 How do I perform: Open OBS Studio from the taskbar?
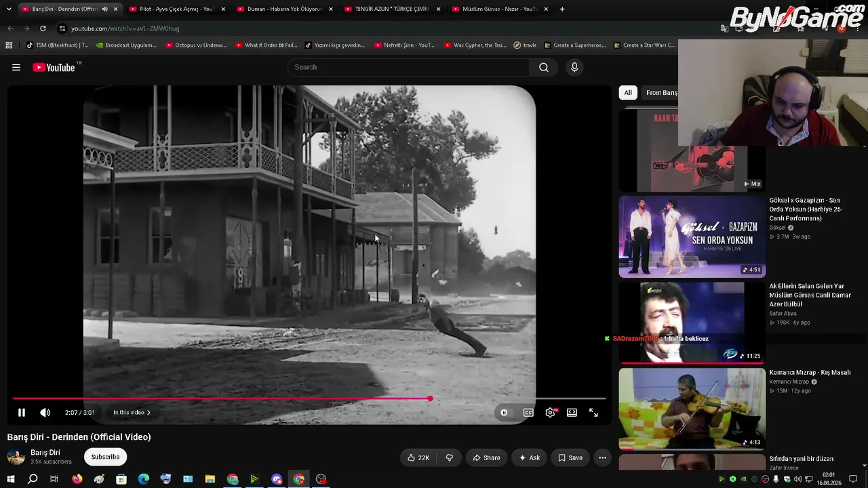tap(321, 479)
